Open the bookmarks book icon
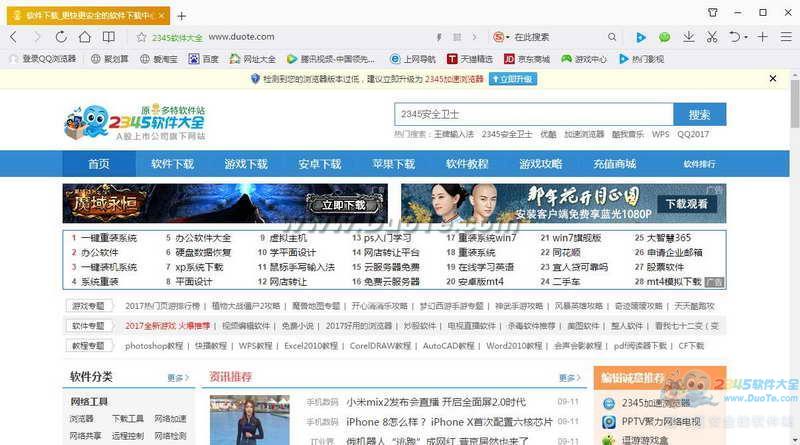 coord(109,37)
